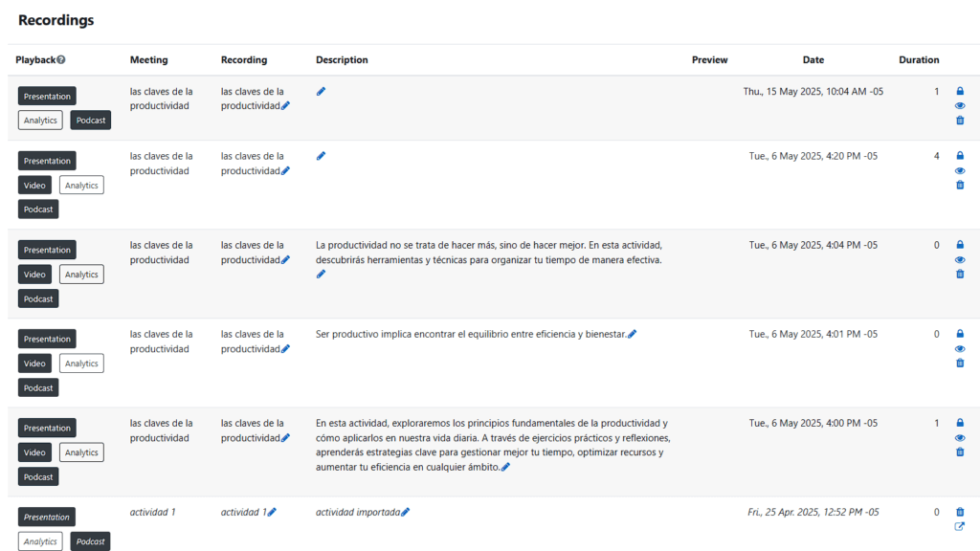The height and width of the screenshot is (551, 980).
Task: Open Analytics for the 4:04 PM recording
Action: (x=81, y=275)
